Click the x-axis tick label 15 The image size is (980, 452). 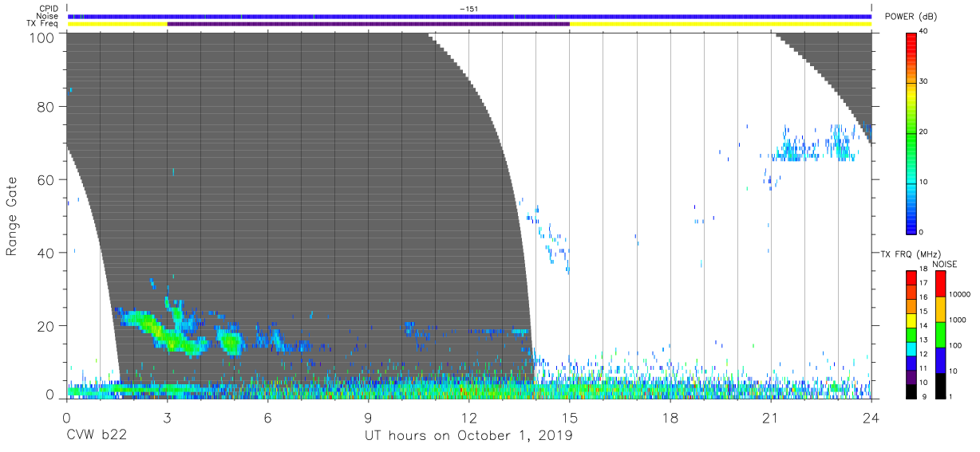point(570,417)
